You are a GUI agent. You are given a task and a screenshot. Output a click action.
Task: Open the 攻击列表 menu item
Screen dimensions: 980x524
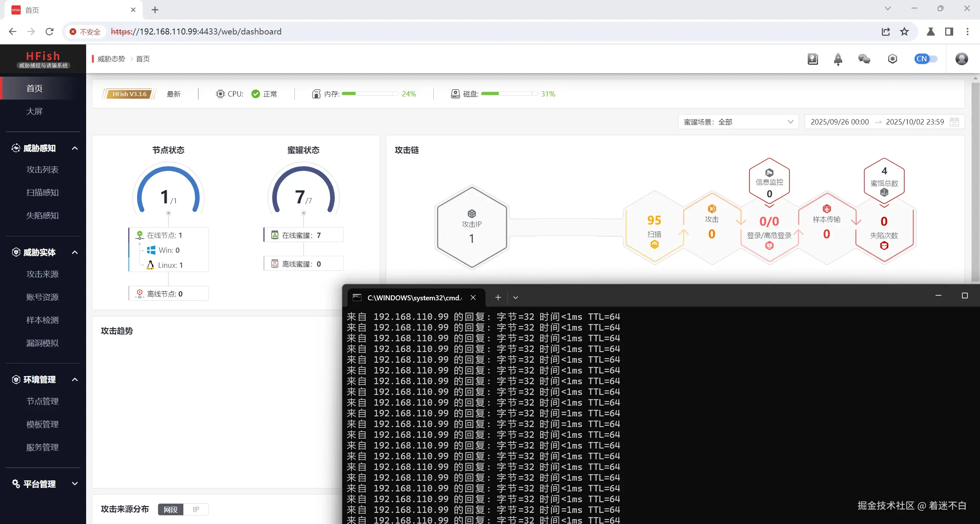tap(42, 170)
